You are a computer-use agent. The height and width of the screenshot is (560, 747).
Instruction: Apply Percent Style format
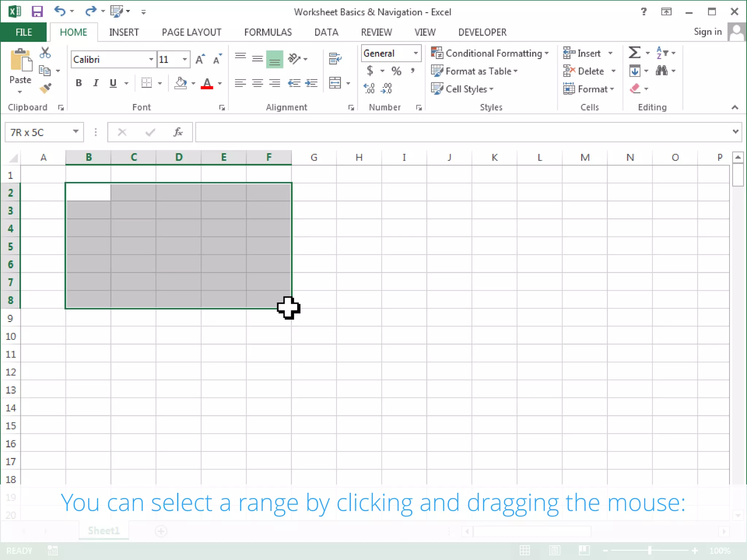pos(396,71)
